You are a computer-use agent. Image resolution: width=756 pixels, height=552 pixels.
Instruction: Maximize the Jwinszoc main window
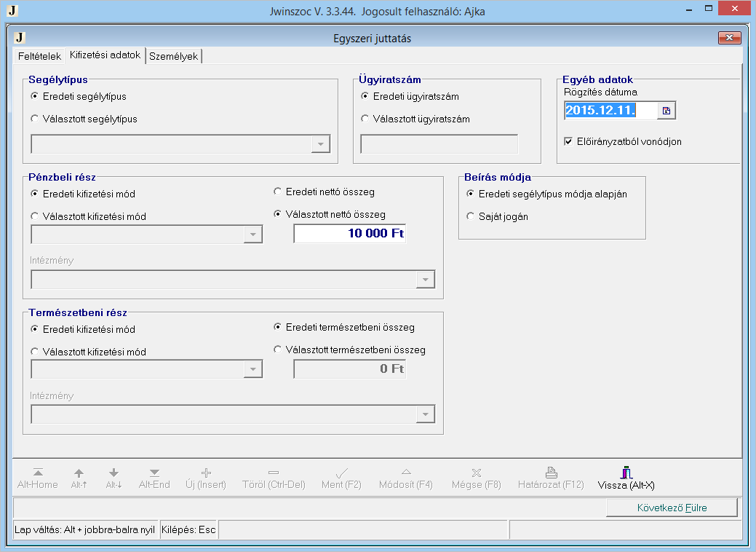click(x=708, y=8)
